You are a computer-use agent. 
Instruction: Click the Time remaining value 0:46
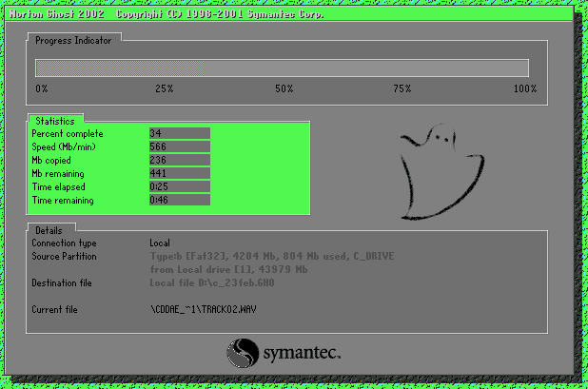[x=180, y=200]
